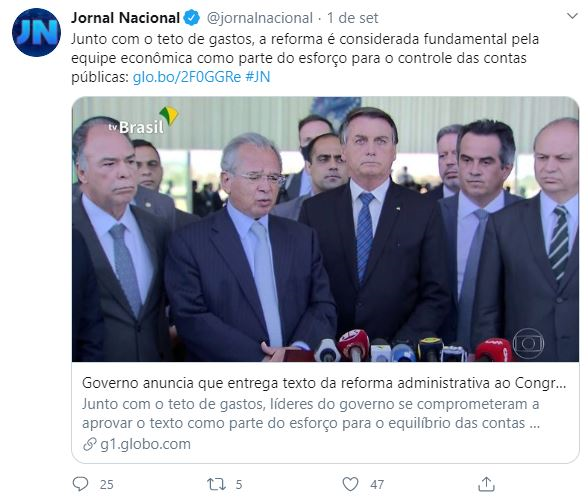This screenshot has height=498, width=588.
Task: Open the share tweet icon
Action: pos(486,484)
